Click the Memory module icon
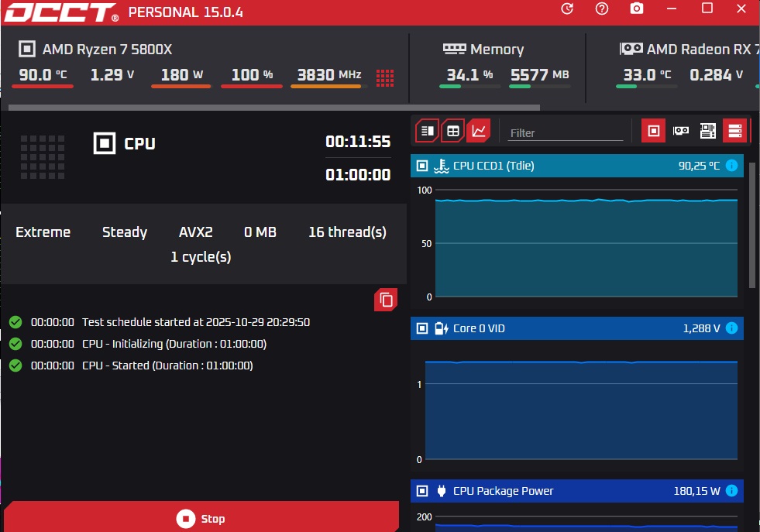The width and height of the screenshot is (760, 532). [x=454, y=49]
